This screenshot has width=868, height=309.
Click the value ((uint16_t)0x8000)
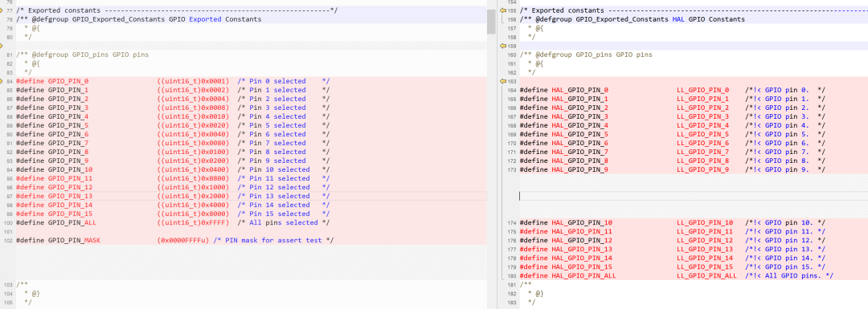(x=193, y=214)
